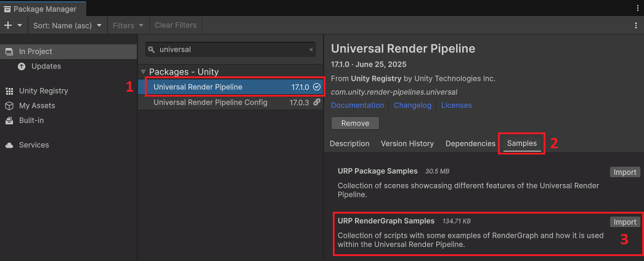Open the window kebab menu at top right

click(x=637, y=8)
